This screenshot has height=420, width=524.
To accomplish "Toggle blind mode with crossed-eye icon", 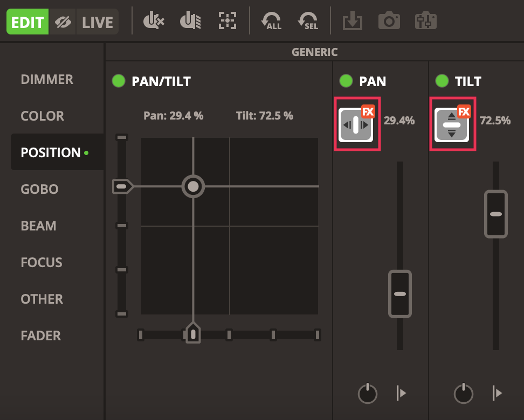I will tap(63, 22).
